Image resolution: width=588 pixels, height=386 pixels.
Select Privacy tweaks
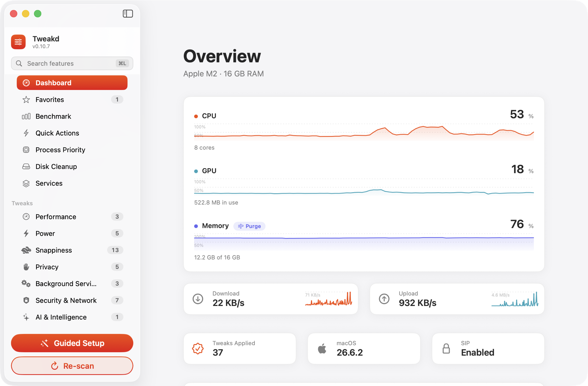[72, 267]
